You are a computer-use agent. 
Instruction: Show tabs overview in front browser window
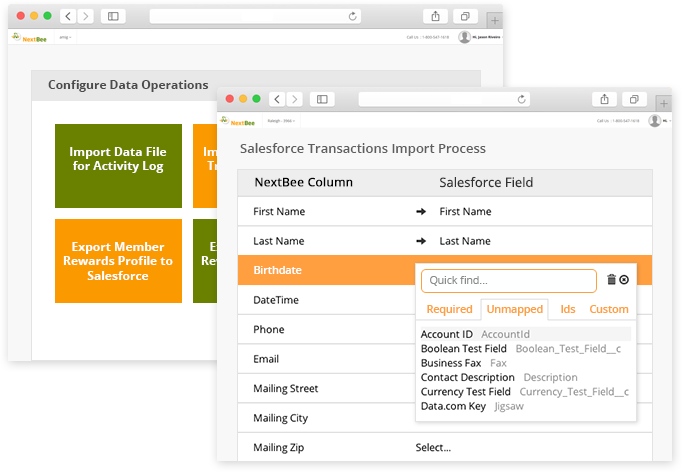pyautogui.click(x=634, y=99)
